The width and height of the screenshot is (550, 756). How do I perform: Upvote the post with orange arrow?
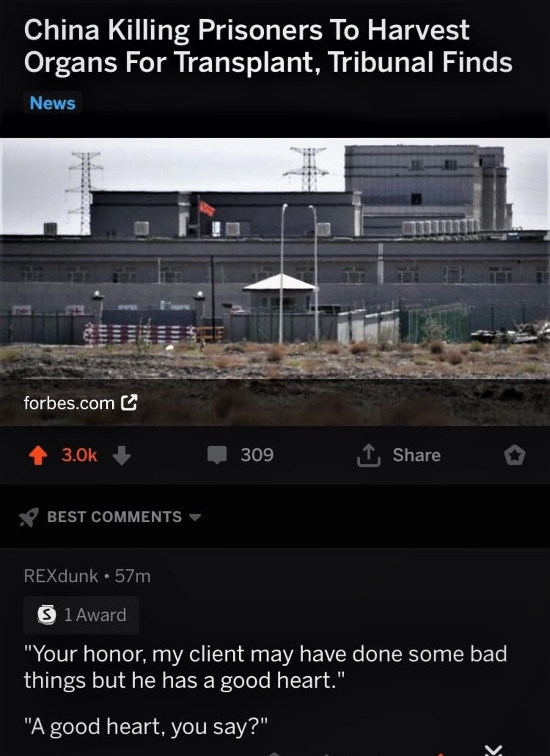(38, 455)
